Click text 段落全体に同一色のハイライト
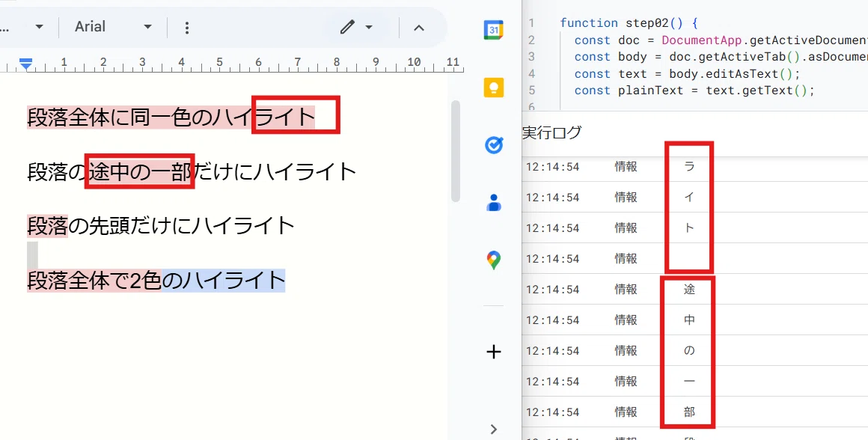Screen dimensions: 868x440 click(171, 117)
